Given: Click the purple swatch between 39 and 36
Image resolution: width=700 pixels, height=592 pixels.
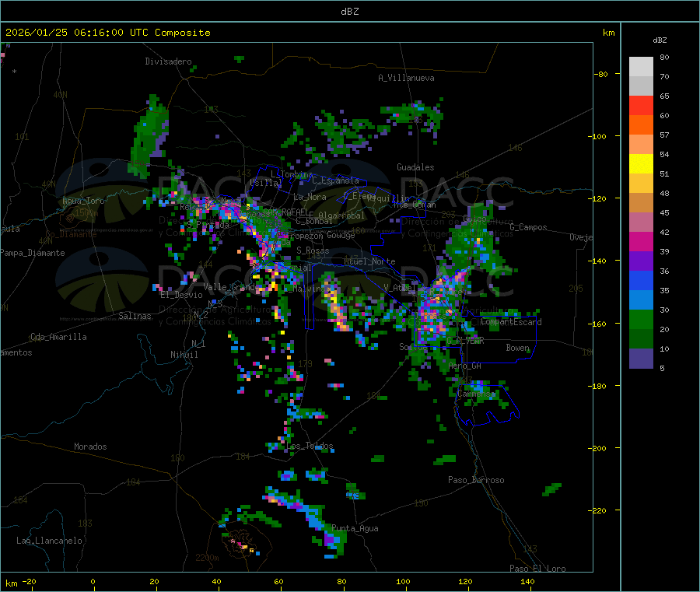Looking at the screenshot, I should tap(641, 261).
